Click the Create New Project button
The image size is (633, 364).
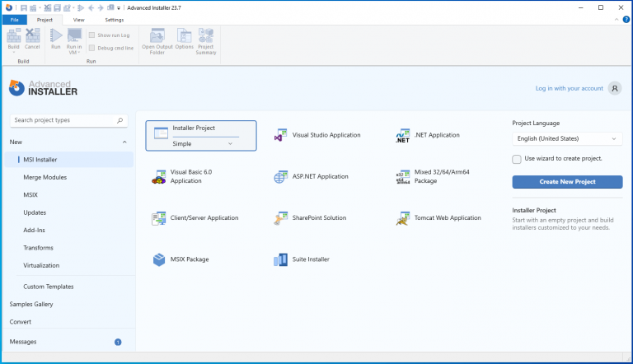click(567, 182)
